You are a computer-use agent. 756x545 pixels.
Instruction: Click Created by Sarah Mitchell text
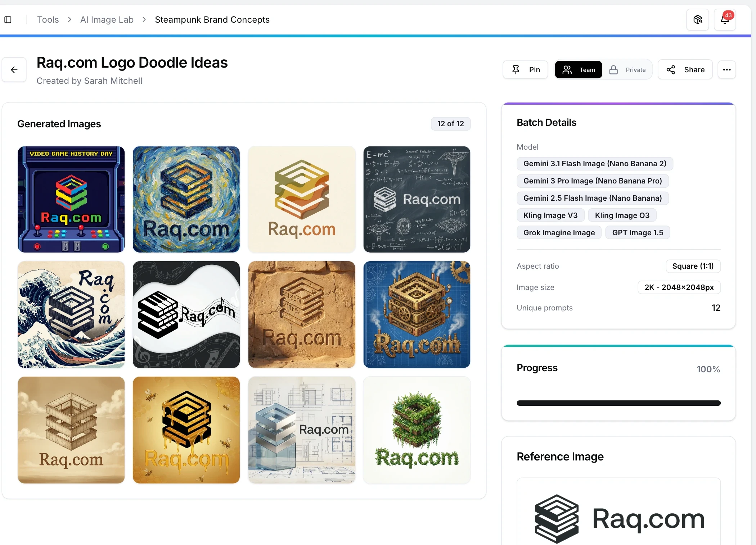coord(89,81)
